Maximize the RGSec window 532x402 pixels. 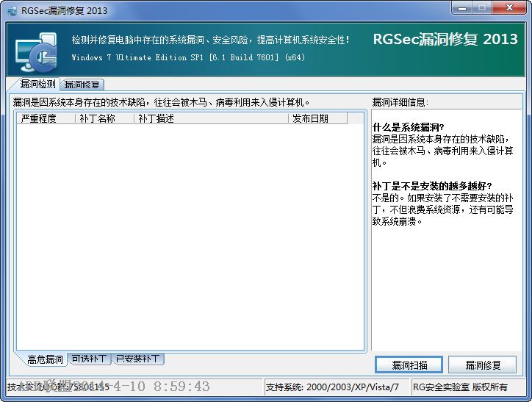[x=482, y=8]
